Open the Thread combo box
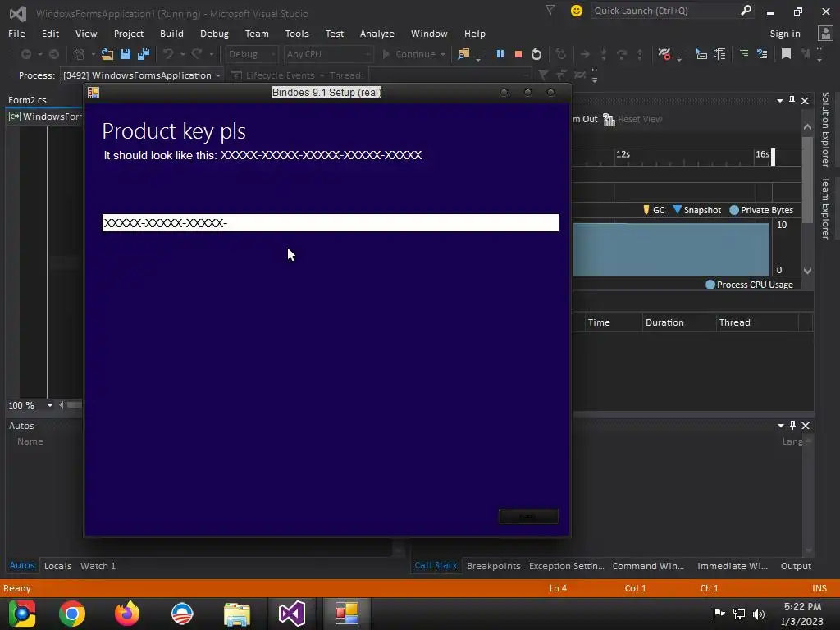 click(450, 75)
